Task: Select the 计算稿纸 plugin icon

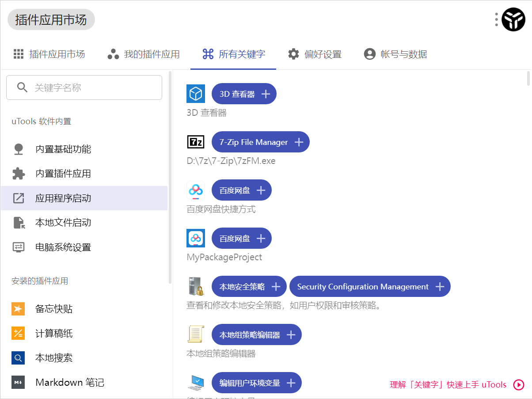Action: 18,333
